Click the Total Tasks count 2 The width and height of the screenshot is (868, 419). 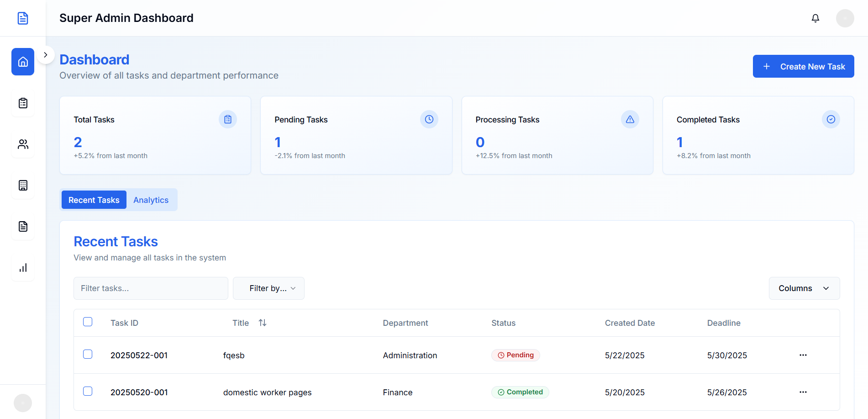tap(78, 142)
